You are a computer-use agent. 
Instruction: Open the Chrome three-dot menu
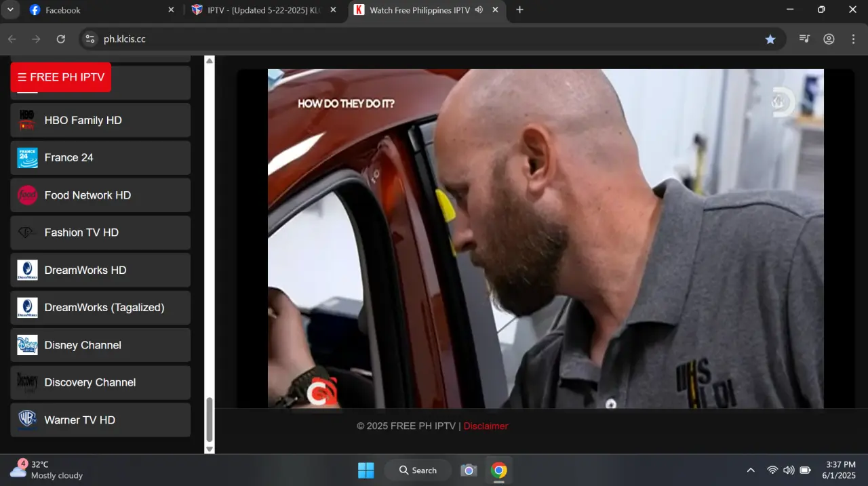853,39
